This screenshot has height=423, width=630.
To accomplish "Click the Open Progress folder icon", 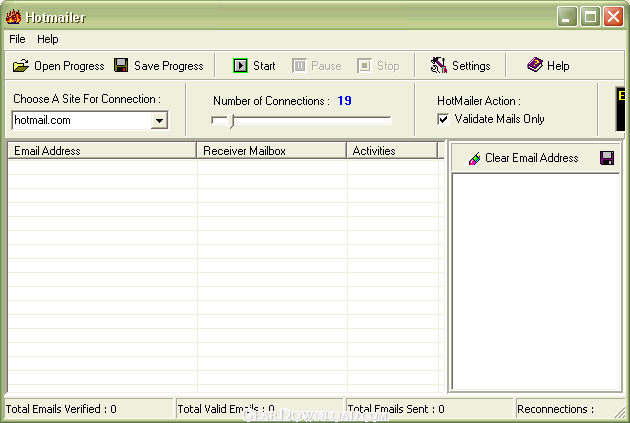I will click(20, 65).
